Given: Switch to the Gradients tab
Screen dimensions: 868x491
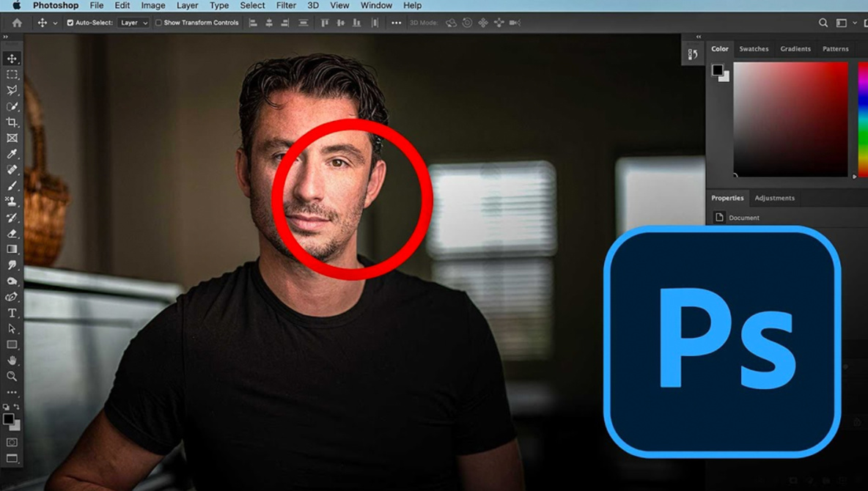Looking at the screenshot, I should tap(795, 48).
